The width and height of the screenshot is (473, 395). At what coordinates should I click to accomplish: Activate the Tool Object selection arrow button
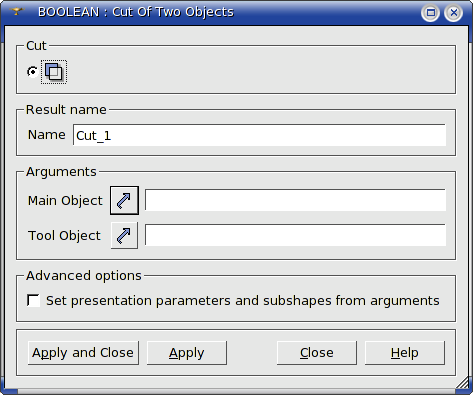point(124,236)
